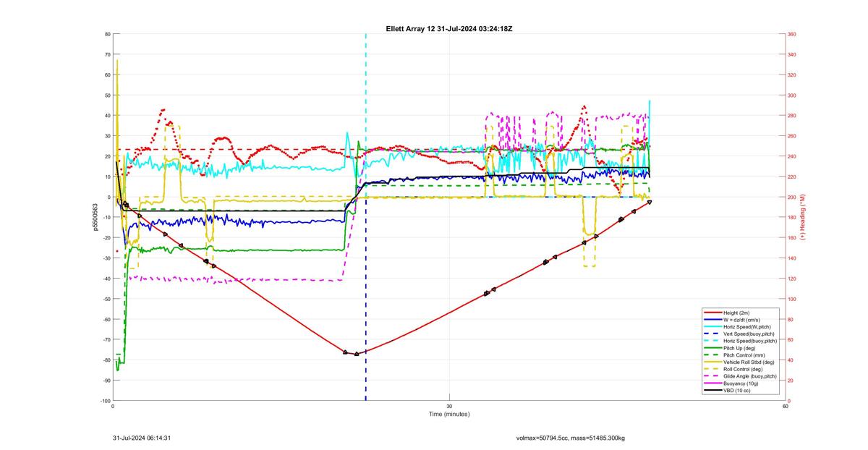Viewport: 868px width, 450px height.
Task: Click the red '100' heading axis tick
Action: tap(792, 299)
